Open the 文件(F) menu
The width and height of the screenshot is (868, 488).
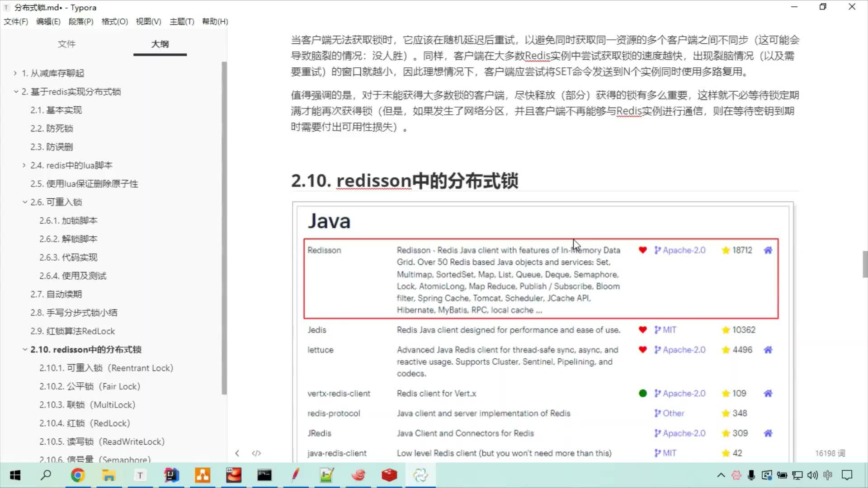[16, 21]
